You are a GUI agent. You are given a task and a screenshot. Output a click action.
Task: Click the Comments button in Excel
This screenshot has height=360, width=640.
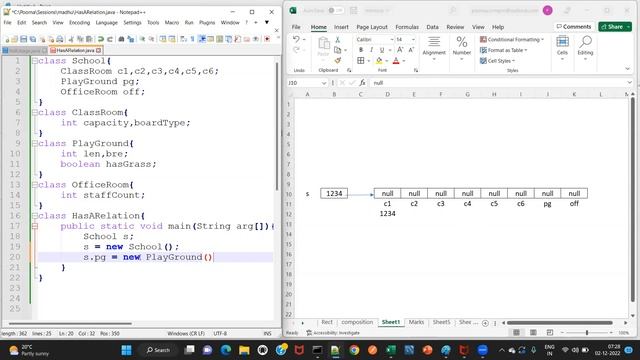point(574,27)
